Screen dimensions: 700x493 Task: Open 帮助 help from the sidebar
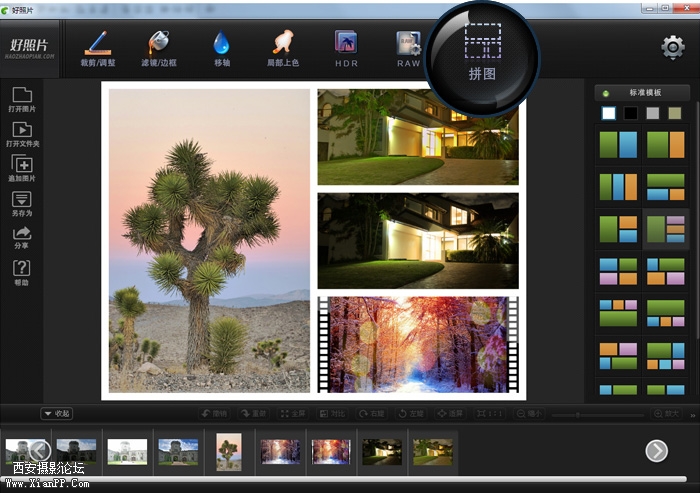(22, 273)
